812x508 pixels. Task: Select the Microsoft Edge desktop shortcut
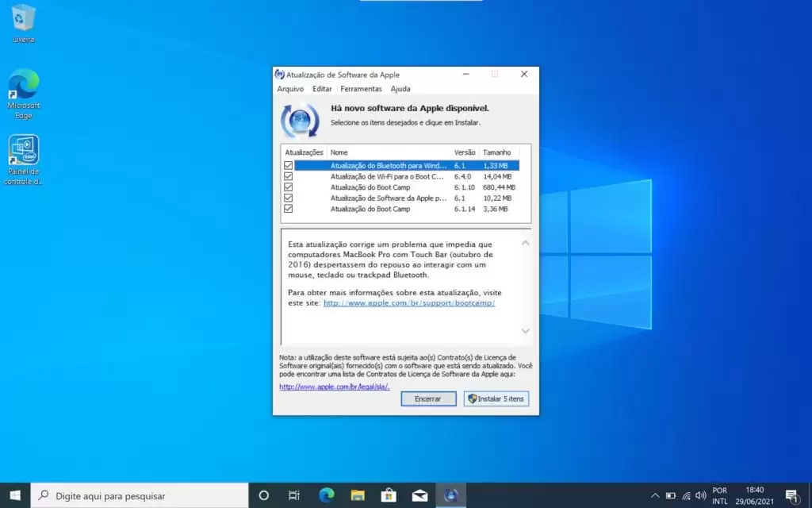[23, 94]
